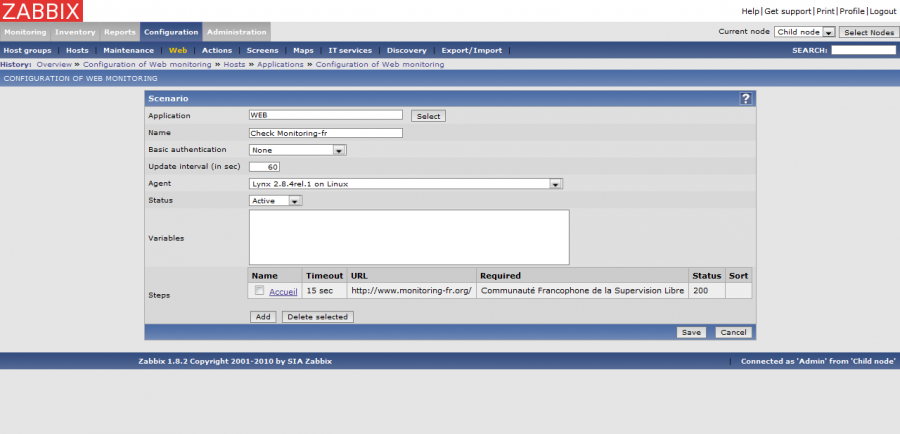Open the IT services submenu item
The height and width of the screenshot is (434, 900).
point(350,51)
